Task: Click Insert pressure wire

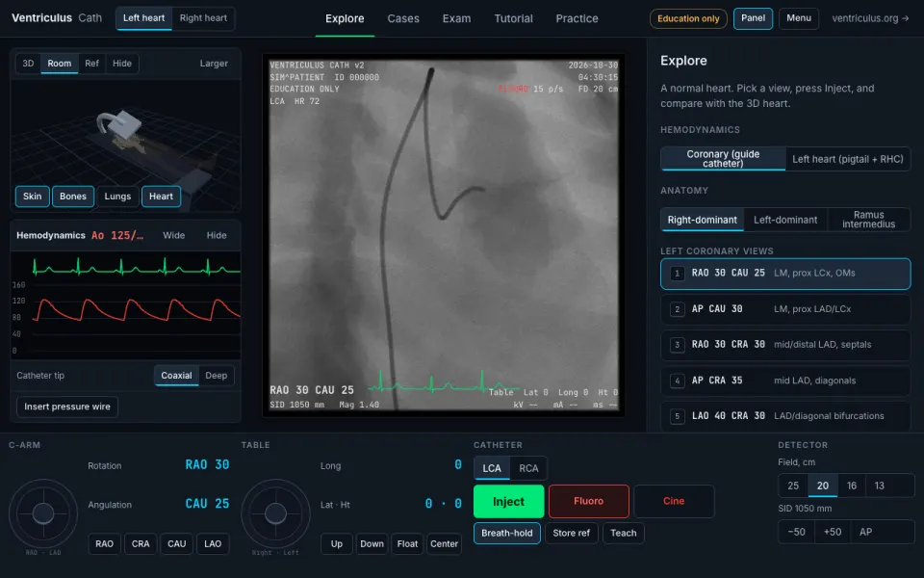Action: point(67,407)
